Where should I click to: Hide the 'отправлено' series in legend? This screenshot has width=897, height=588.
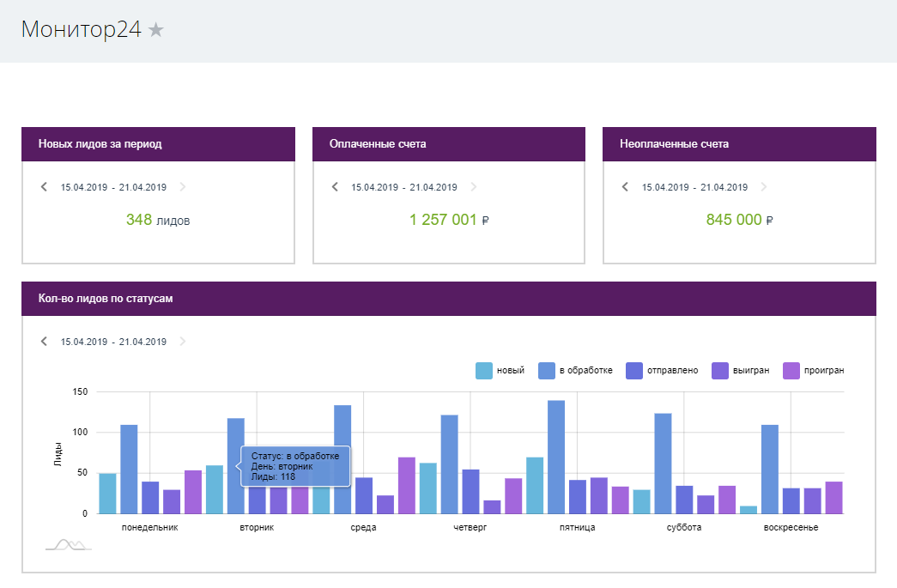pos(662,371)
